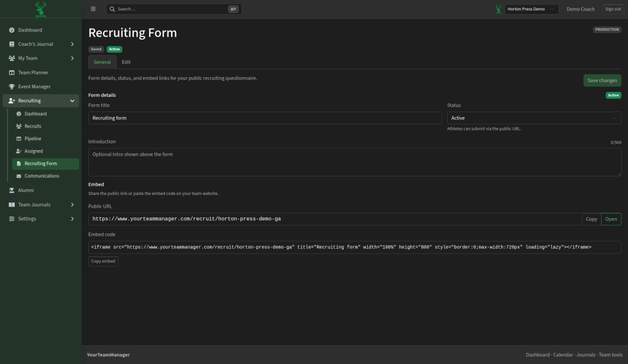Click the PRODUCTION badge

coord(607,29)
